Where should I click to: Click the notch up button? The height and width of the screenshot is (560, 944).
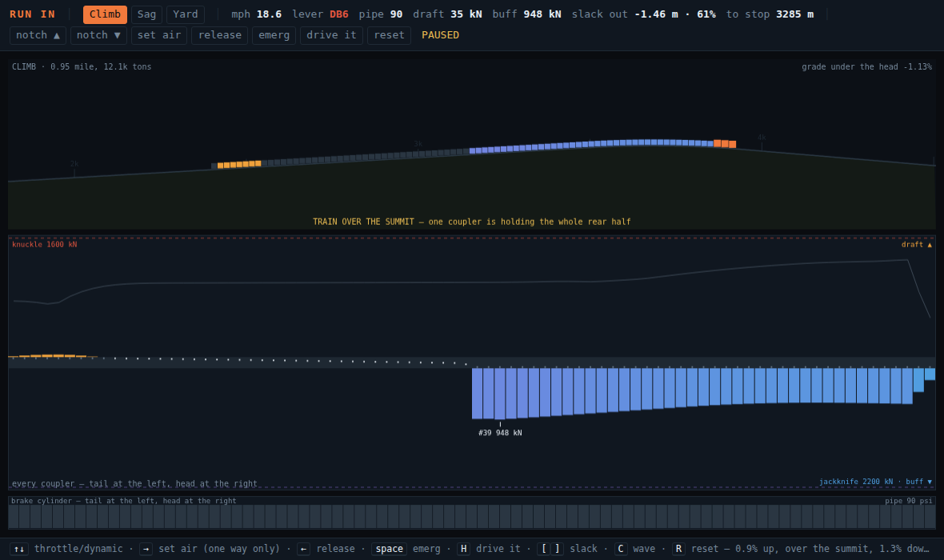click(38, 35)
